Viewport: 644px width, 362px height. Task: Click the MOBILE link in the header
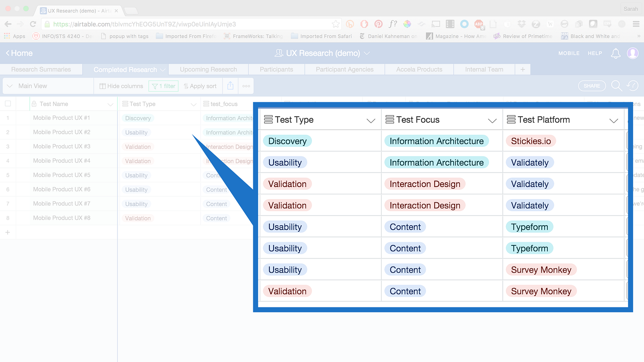pyautogui.click(x=569, y=53)
